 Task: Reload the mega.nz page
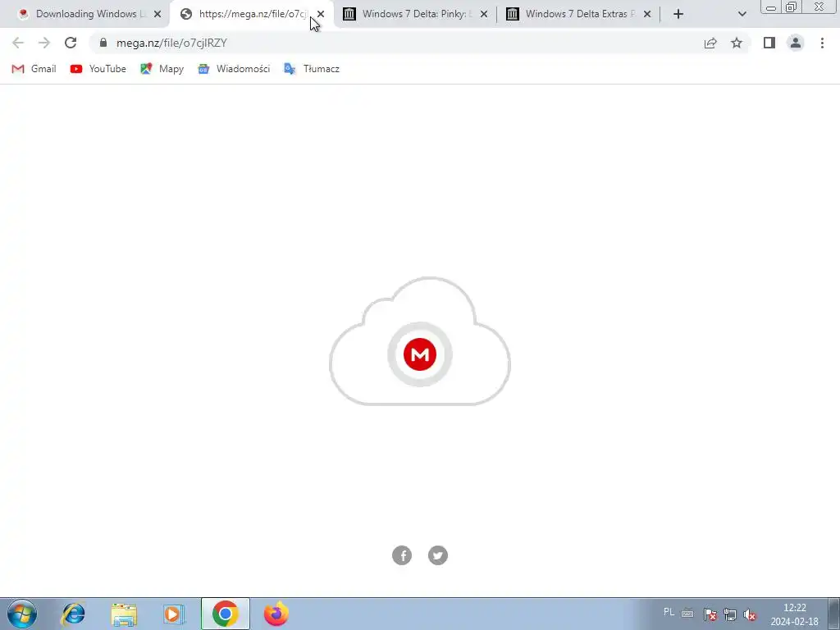[x=71, y=43]
